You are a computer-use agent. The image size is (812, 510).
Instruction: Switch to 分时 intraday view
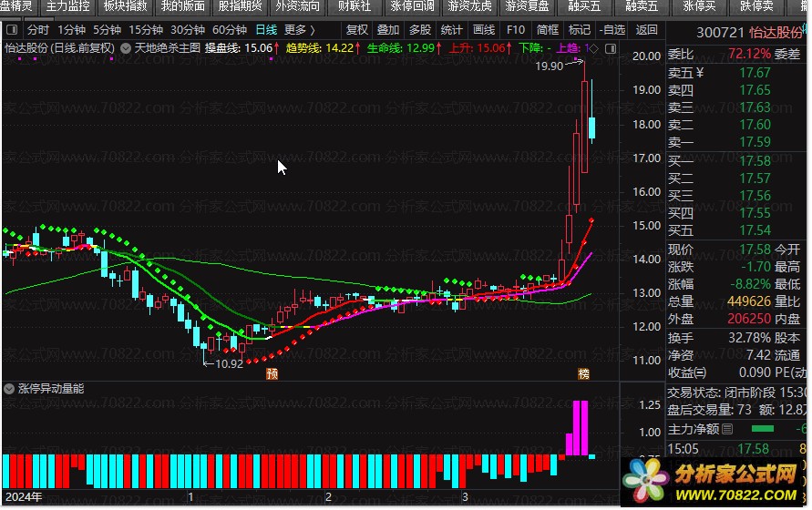point(37,30)
